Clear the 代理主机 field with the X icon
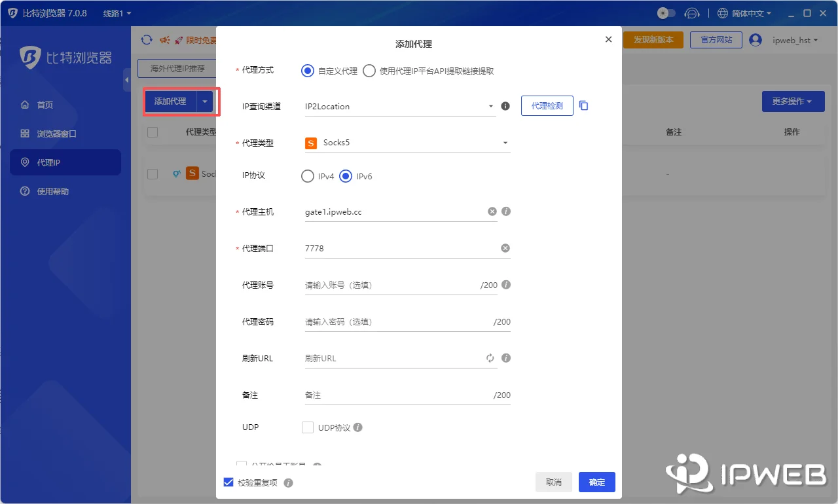Viewport: 838px width, 504px height. pyautogui.click(x=492, y=211)
